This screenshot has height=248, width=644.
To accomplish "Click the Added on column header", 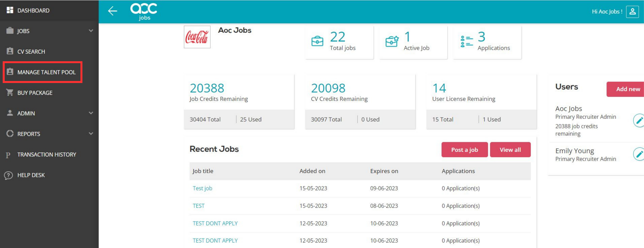I will click(312, 171).
